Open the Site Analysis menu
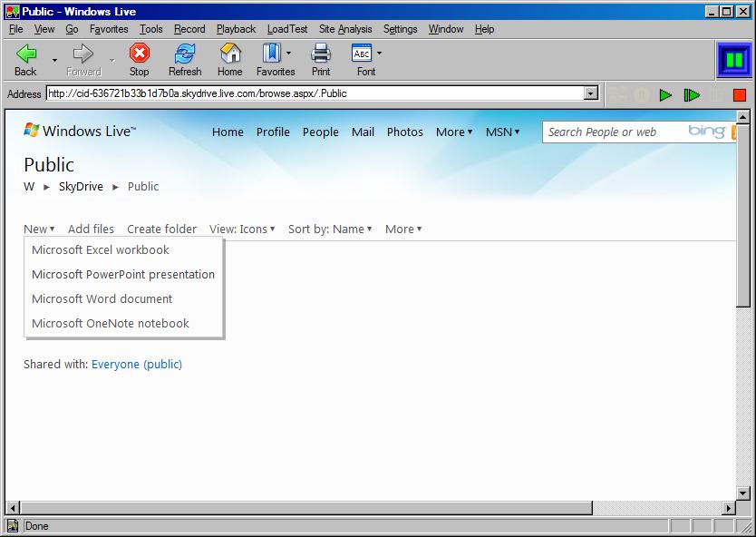This screenshot has width=756, height=537. click(x=345, y=29)
